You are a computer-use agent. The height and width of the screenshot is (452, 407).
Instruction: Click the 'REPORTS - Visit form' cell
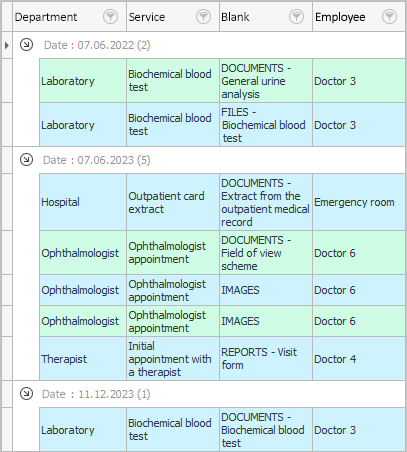(266, 359)
